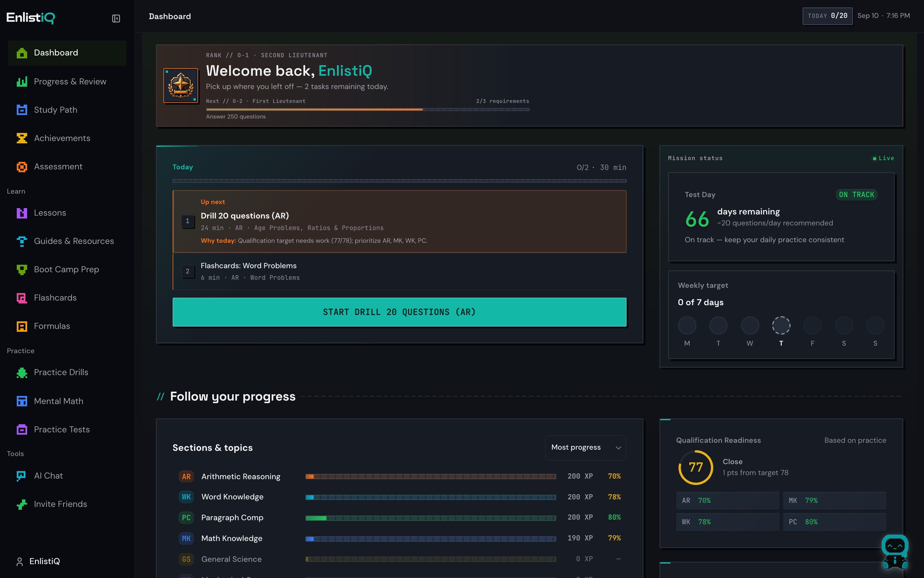The height and width of the screenshot is (578, 924).
Task: Click the ON TRACK status badge
Action: 856,194
